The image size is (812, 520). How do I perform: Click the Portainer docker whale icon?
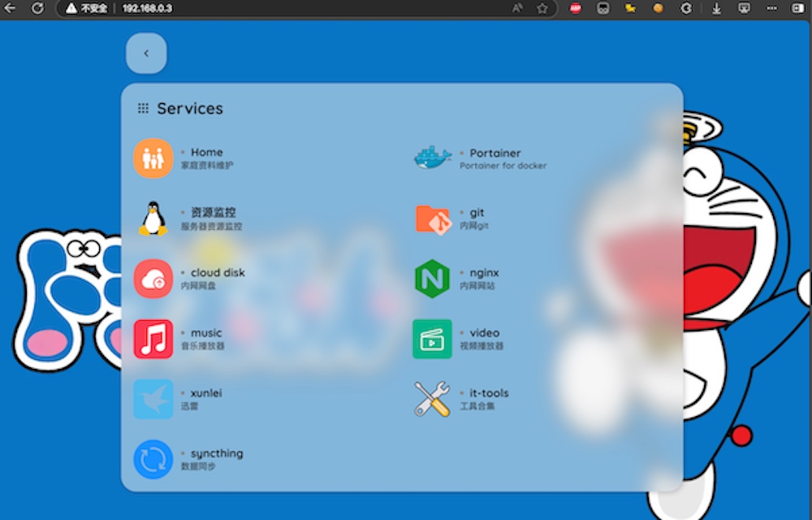pyautogui.click(x=433, y=157)
